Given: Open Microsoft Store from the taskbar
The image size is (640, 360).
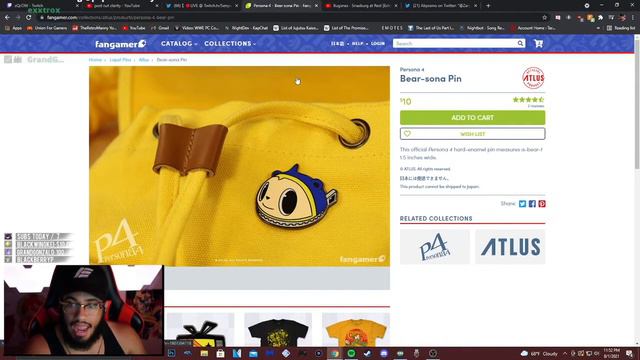Looking at the screenshot, I should click(x=220, y=353).
